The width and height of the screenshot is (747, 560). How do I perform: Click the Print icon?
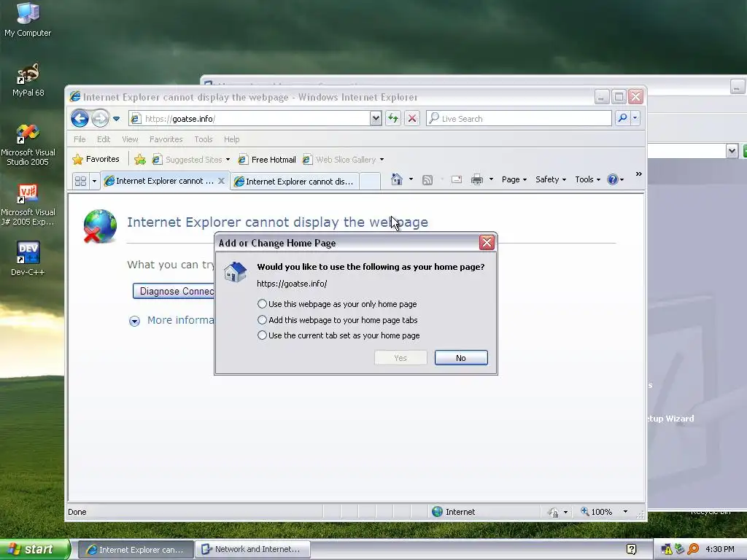(477, 179)
